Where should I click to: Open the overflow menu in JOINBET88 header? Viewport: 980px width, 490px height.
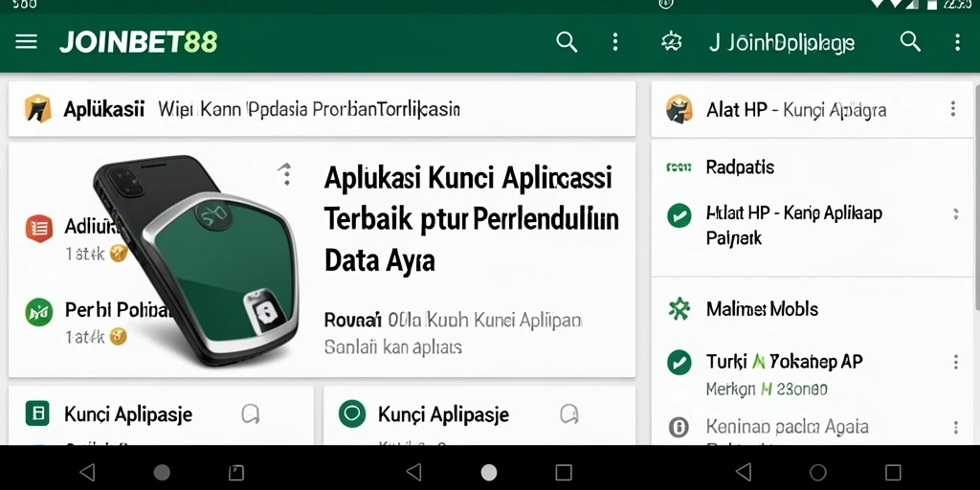coord(615,42)
